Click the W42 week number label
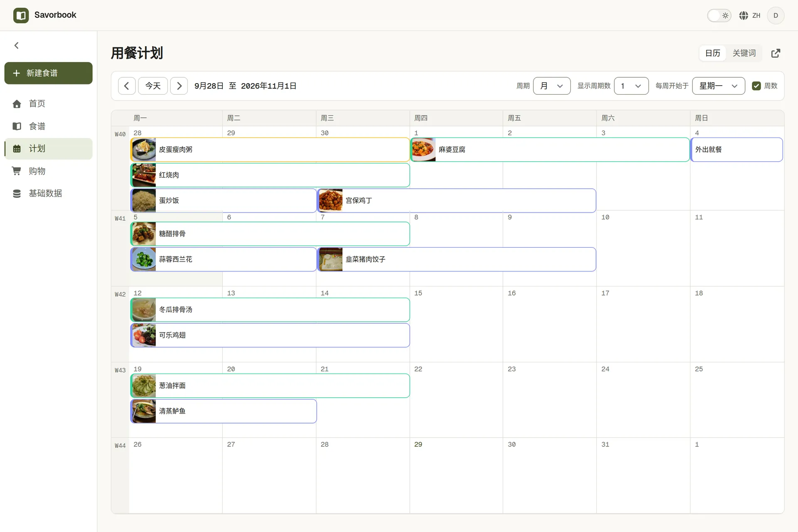 pos(120,294)
